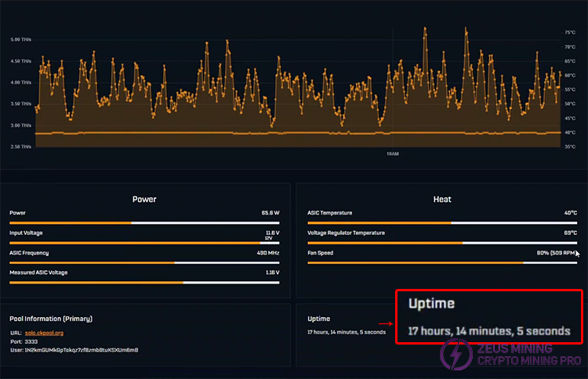Click the ASIC Frequency progress bar
This screenshot has width=588, height=379.
[x=144, y=262]
